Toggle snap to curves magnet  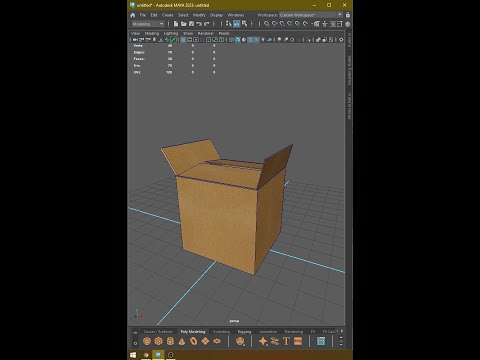click(274, 24)
